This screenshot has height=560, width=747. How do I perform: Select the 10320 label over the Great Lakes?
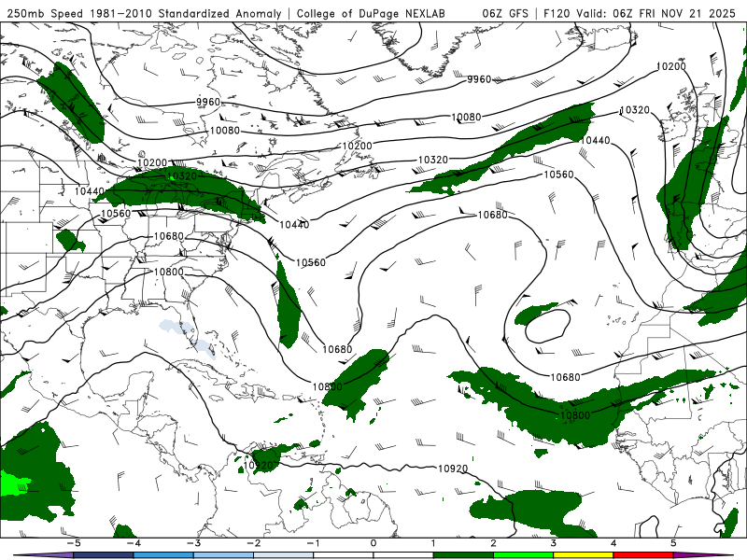coord(182,176)
